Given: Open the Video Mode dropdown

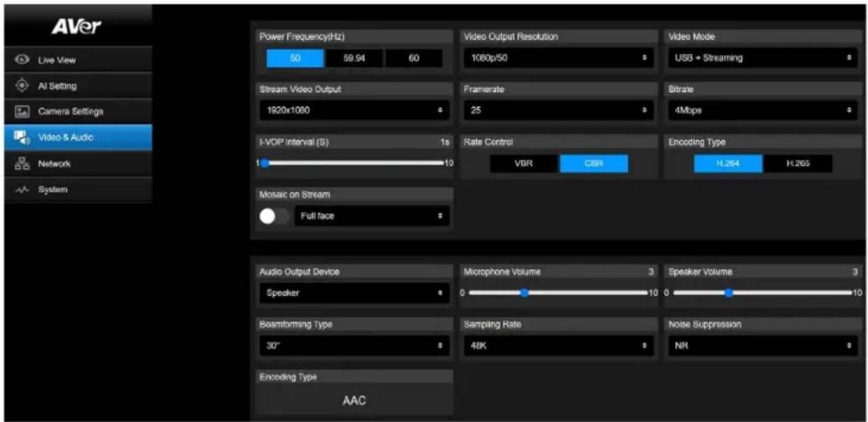Looking at the screenshot, I should point(763,58).
